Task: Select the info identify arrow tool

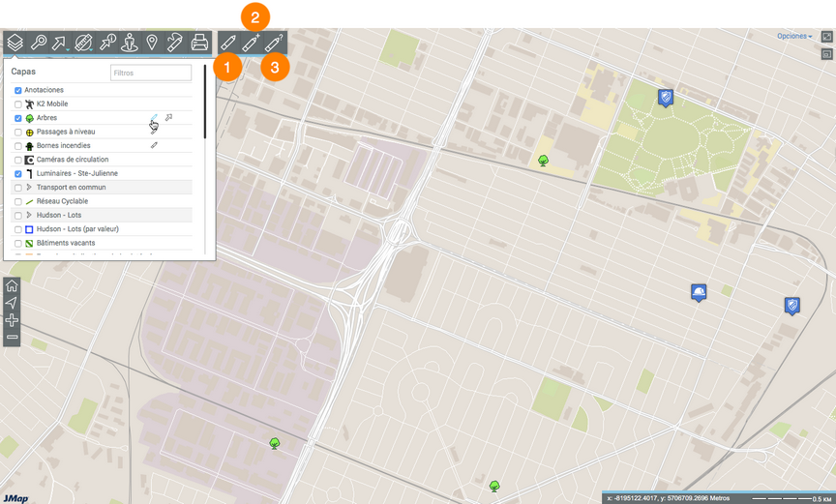Action: pyautogui.click(x=107, y=43)
